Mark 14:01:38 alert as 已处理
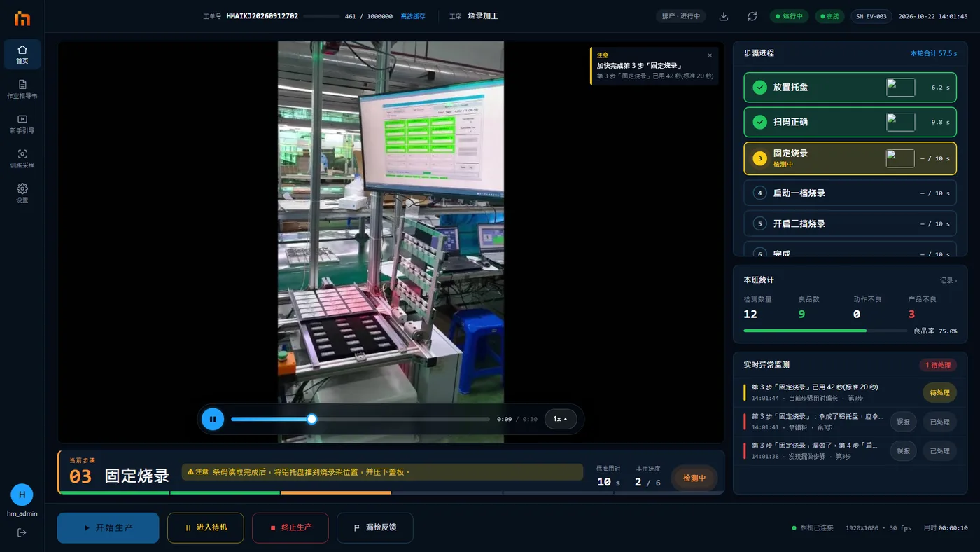The width and height of the screenshot is (980, 552). point(939,451)
